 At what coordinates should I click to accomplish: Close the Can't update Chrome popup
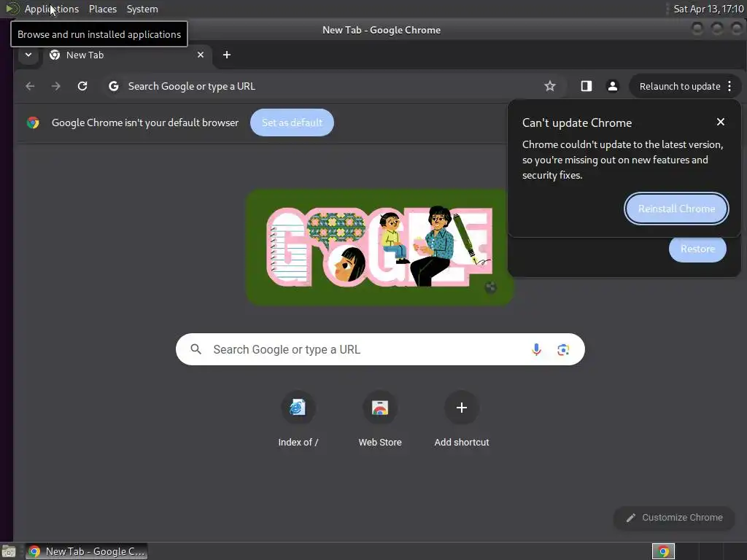pos(720,122)
